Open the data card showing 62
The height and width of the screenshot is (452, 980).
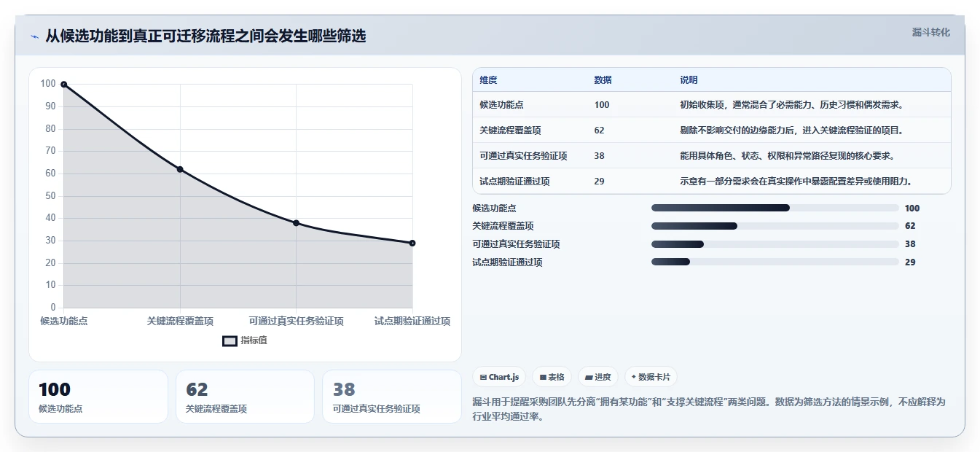pyautogui.click(x=245, y=397)
